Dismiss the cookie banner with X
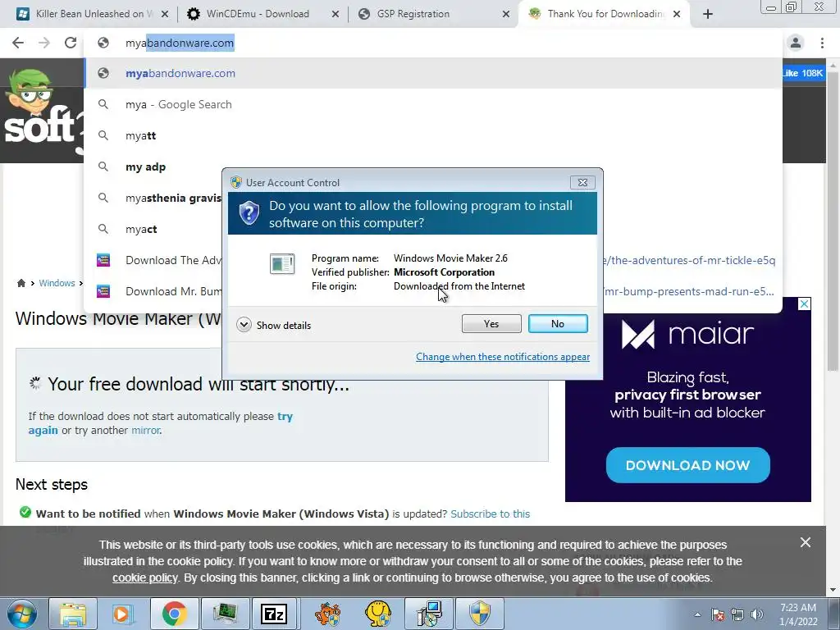The image size is (840, 630). (x=806, y=543)
